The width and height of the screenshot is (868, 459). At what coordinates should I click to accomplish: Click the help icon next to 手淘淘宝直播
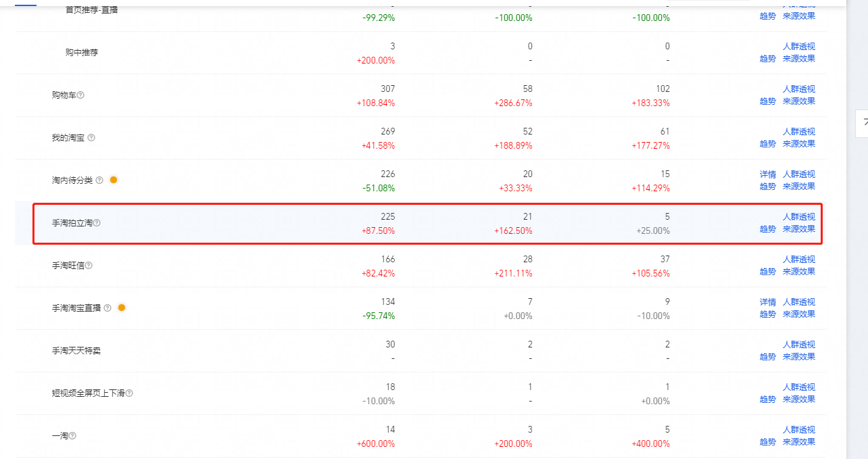[107, 308]
